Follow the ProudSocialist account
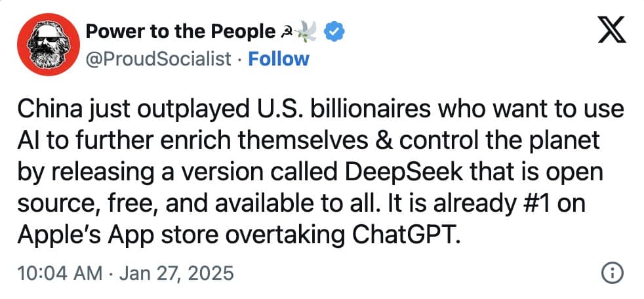644x299 pixels. click(279, 59)
